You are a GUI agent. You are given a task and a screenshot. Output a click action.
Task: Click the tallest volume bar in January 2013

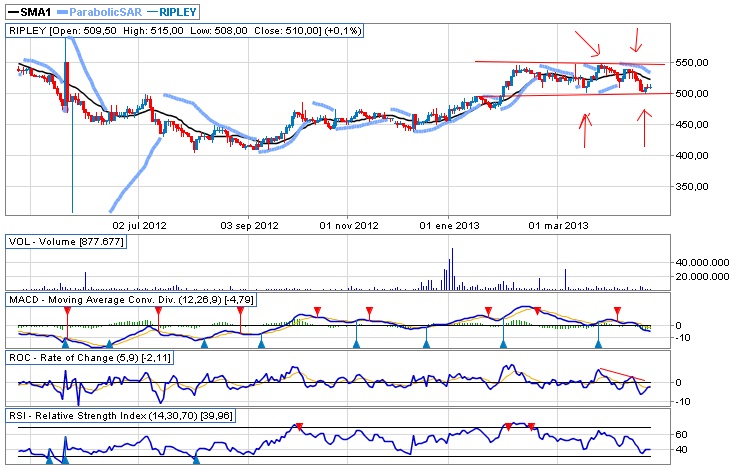click(452, 269)
